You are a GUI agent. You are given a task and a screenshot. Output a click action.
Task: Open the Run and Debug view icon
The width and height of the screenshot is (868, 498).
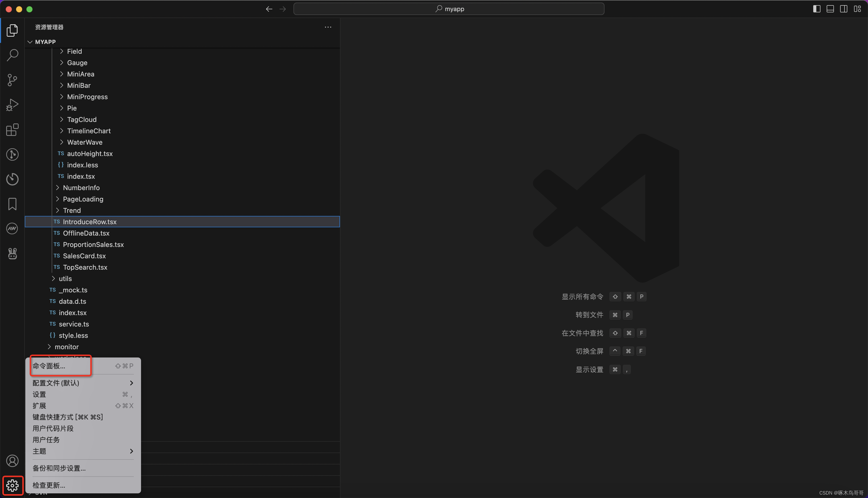(x=12, y=105)
